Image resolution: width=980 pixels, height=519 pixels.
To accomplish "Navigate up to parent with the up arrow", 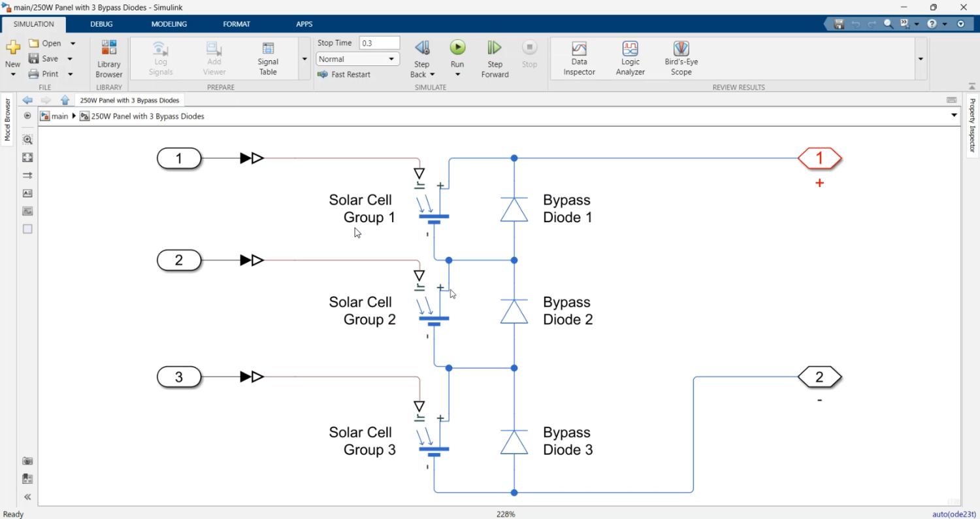I will pos(65,100).
